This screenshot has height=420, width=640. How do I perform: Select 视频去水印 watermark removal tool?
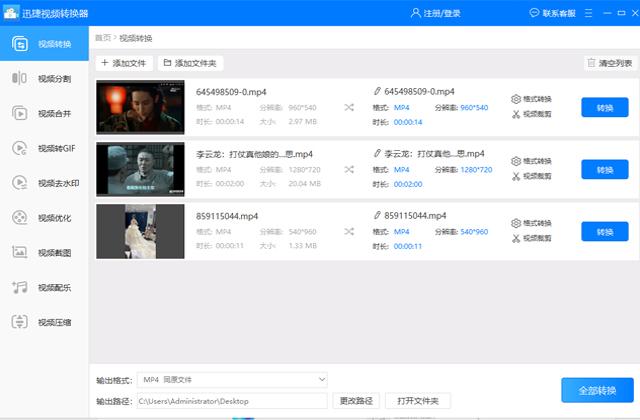coord(44,183)
